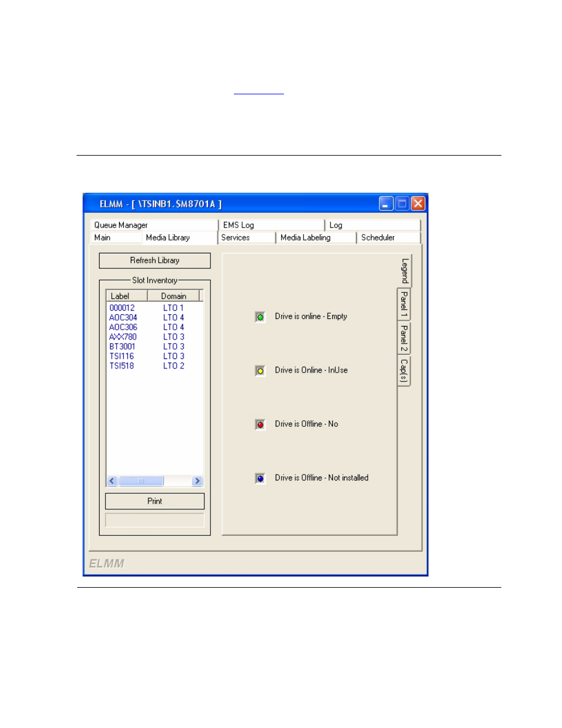
Task: Click the 'Drive is Offline - Not installed' label
Action: coord(322,477)
